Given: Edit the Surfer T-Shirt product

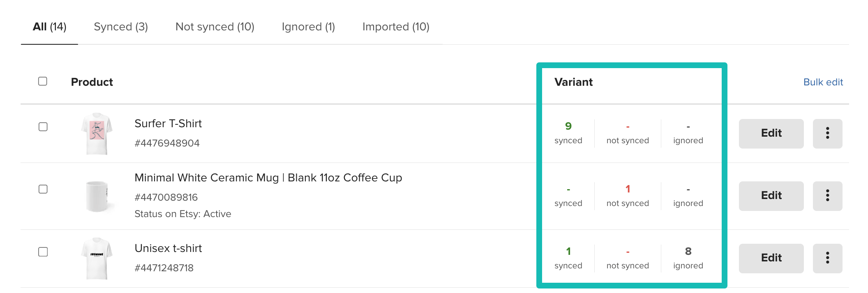Looking at the screenshot, I should pos(771,133).
